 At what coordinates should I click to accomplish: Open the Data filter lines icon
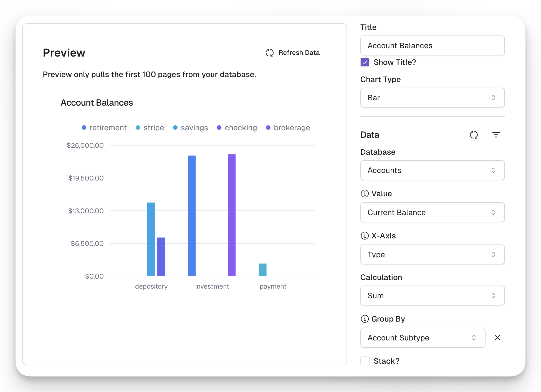click(x=496, y=135)
